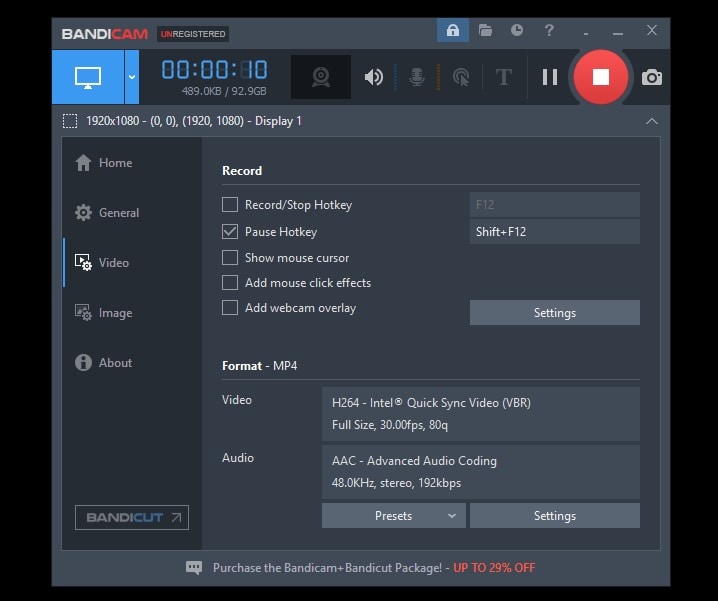Click the chat bubble icon in footer

tap(194, 568)
